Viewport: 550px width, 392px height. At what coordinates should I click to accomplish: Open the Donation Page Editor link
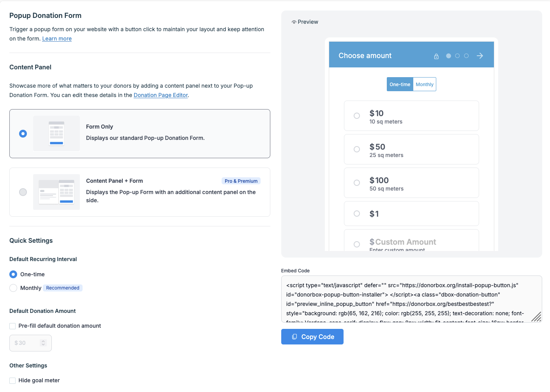pyautogui.click(x=160, y=95)
